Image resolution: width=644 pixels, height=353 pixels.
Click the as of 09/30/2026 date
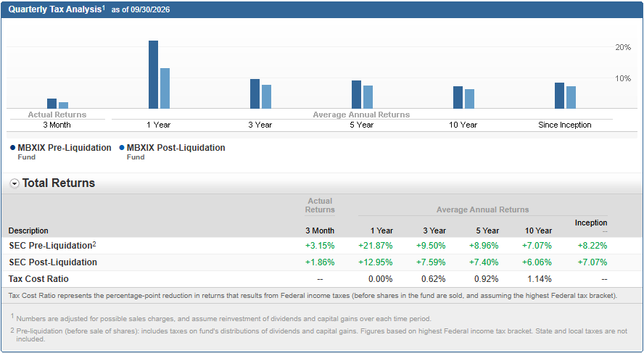click(x=141, y=10)
